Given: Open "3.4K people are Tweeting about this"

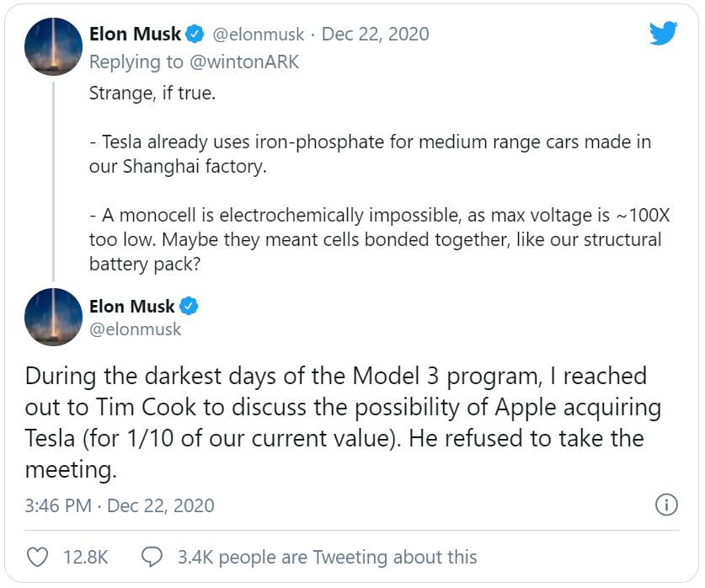Looking at the screenshot, I should coord(327,557).
